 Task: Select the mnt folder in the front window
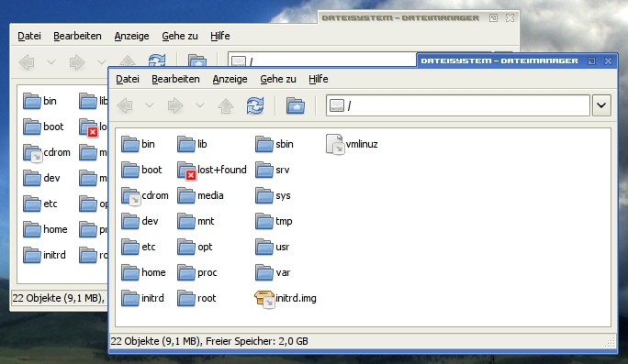196,221
